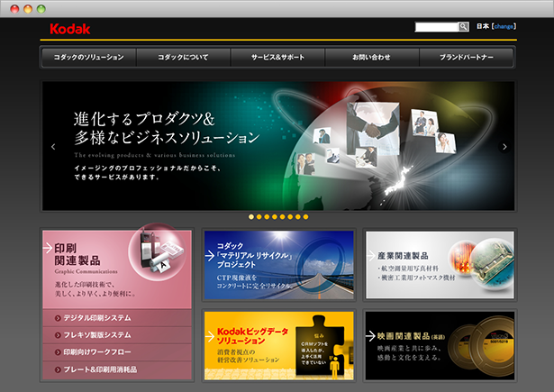Open the main hero banner image
This screenshot has height=392, width=554.
pos(278,146)
